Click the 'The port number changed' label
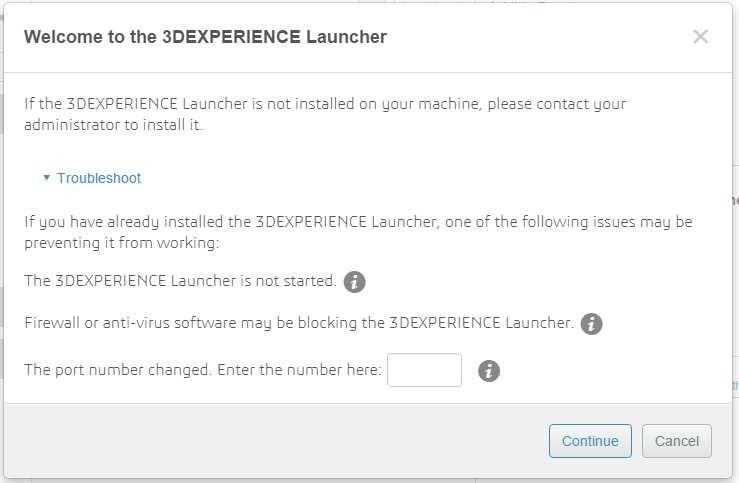 point(202,370)
